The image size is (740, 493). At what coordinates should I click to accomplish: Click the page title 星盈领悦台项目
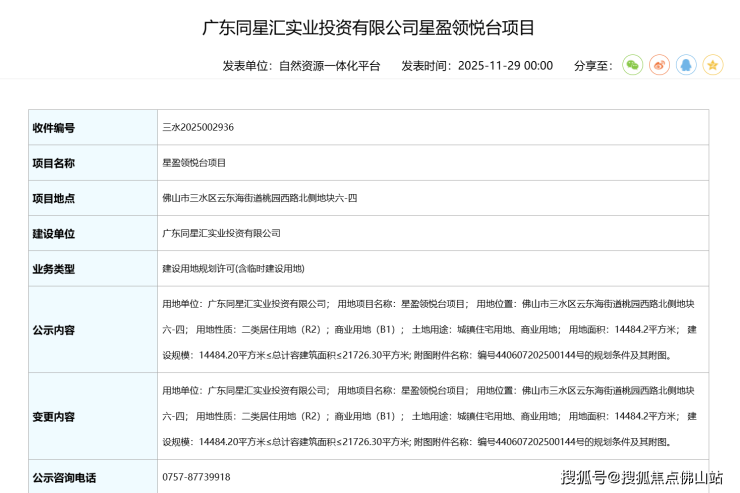tap(369, 27)
